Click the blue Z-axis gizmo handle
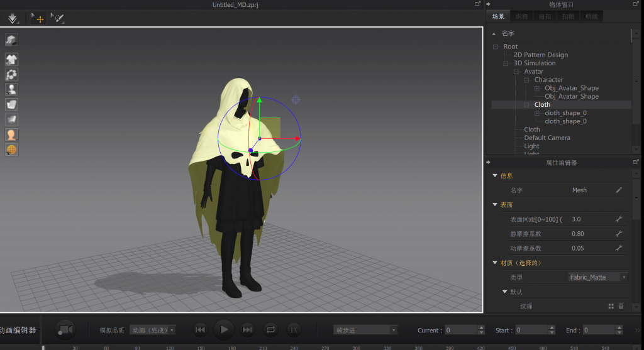 coord(250,151)
